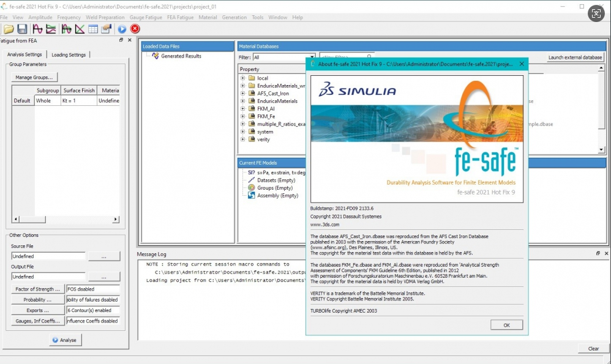Expand the AFS_Cast_Iron database
Viewport: 611px width, 364px height.
pyautogui.click(x=243, y=93)
